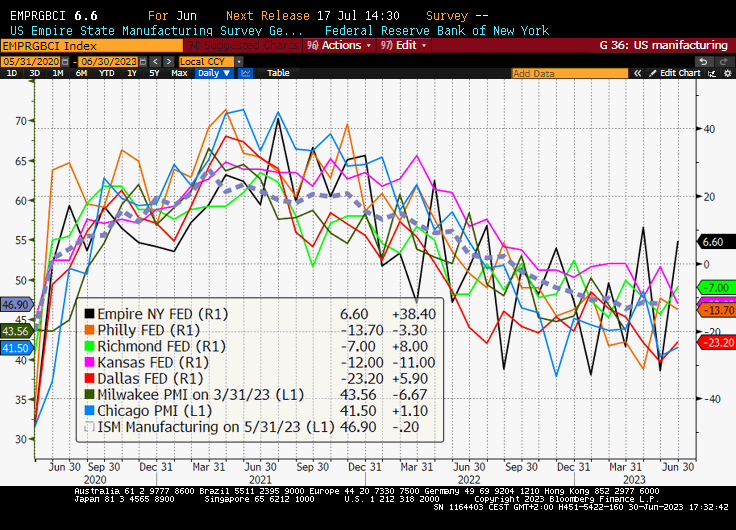This screenshot has width=736, height=530.
Task: Click the Add Data input field
Action: (569, 73)
